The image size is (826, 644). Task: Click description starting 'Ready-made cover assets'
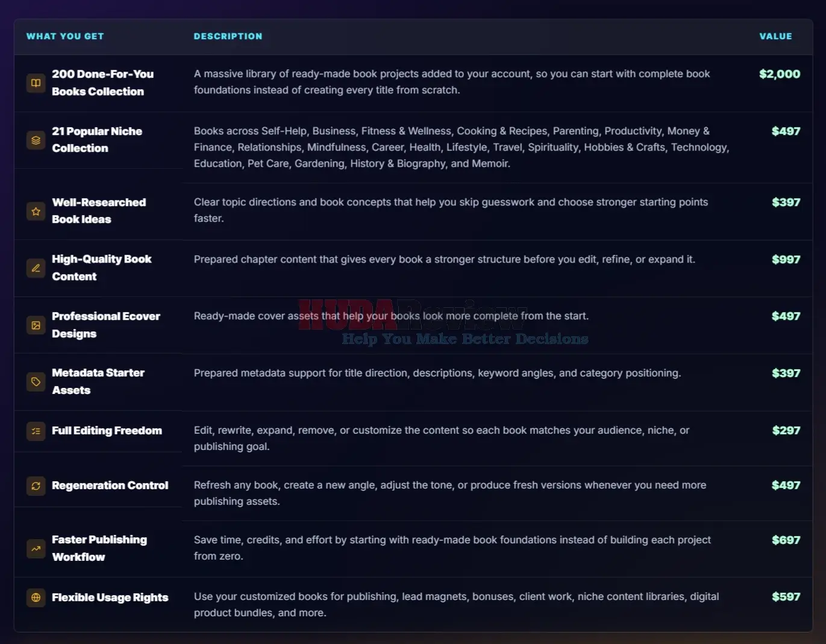[391, 316]
